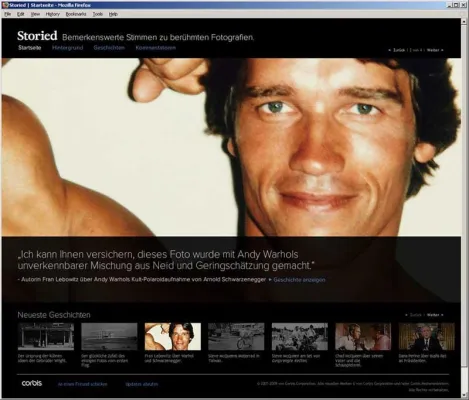Open the Steve McQueen motorcycle in Taiwan thumbnail
Viewport: 469px width, 400px height.
(x=236, y=336)
